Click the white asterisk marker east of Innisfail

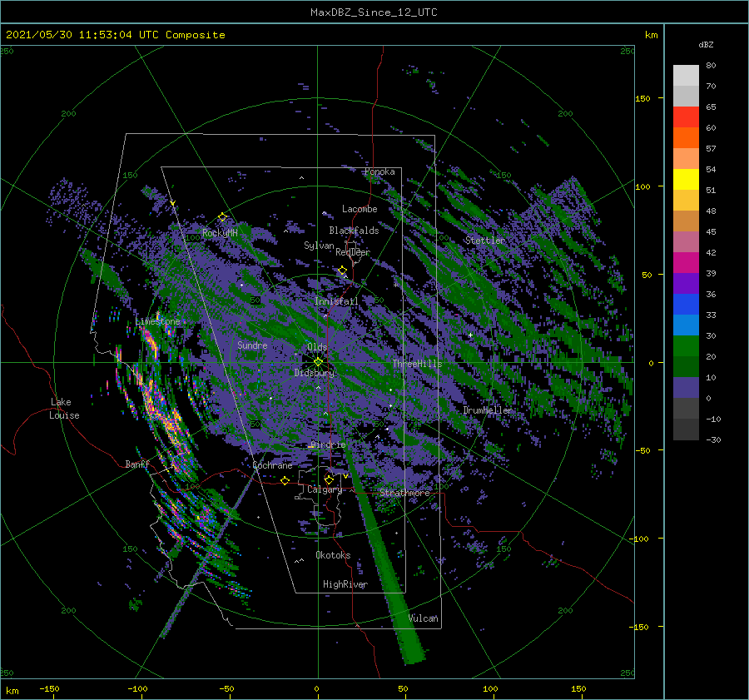[395, 285]
